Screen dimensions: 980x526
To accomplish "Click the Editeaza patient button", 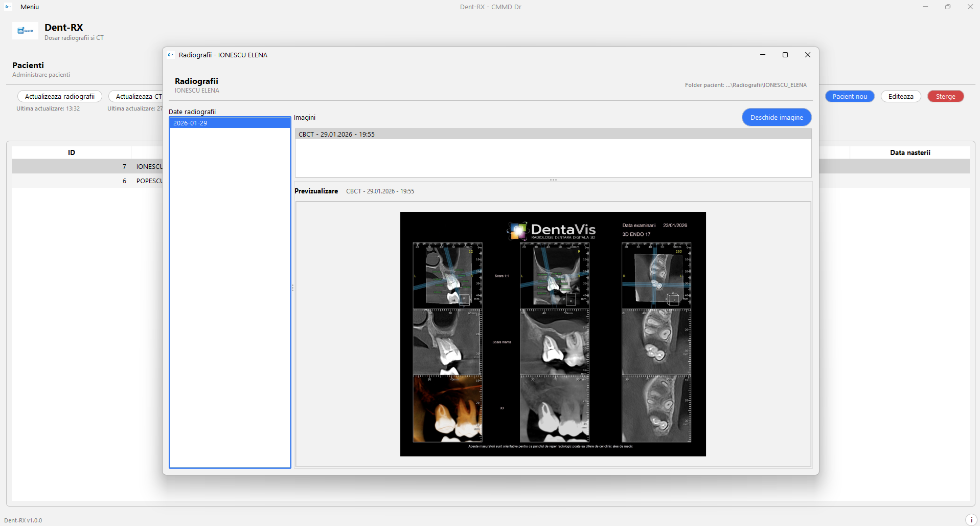I will coord(900,96).
